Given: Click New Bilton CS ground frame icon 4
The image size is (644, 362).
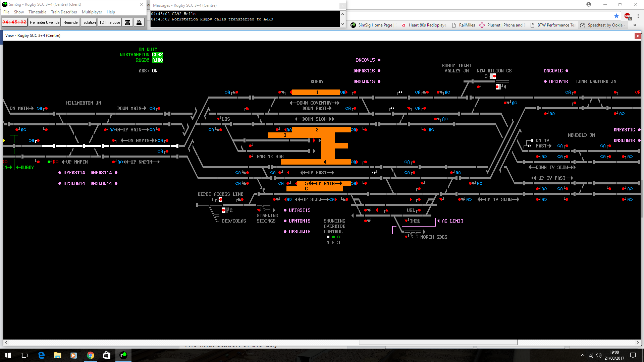Looking at the screenshot, I should 499,87.
